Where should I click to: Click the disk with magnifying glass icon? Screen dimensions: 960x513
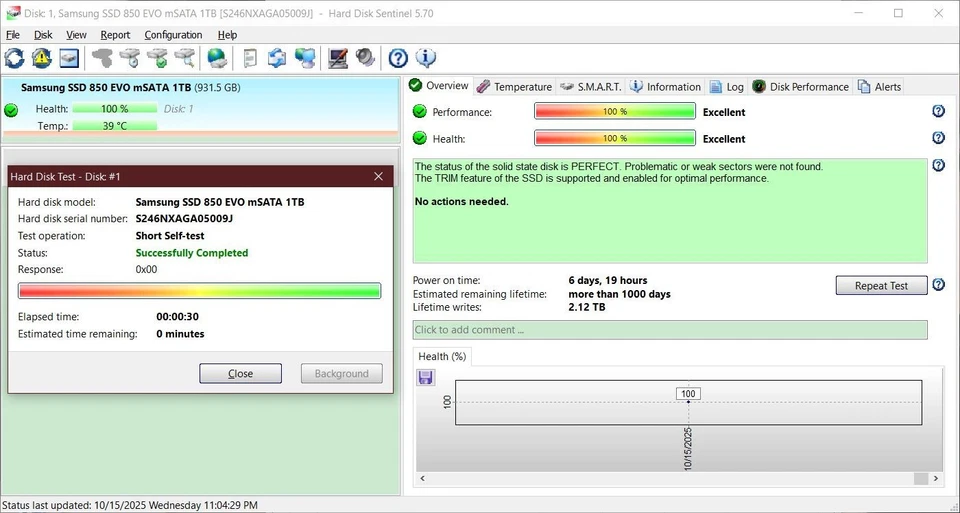185,58
